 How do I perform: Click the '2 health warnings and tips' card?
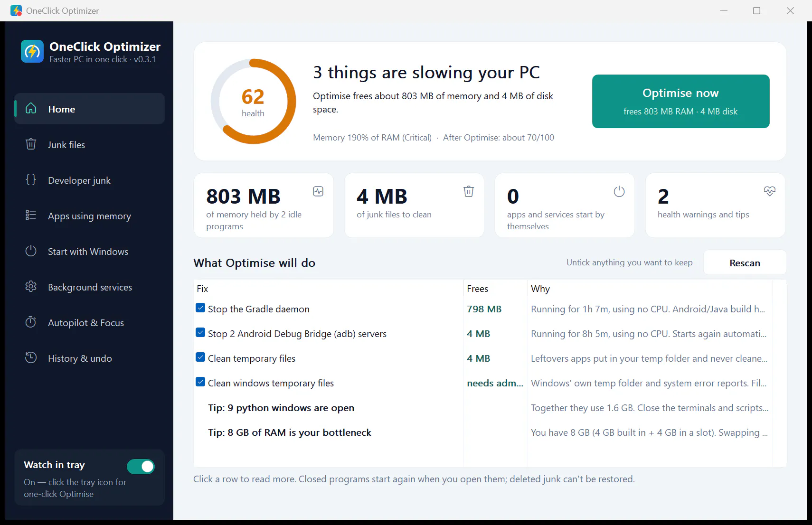[x=715, y=205]
